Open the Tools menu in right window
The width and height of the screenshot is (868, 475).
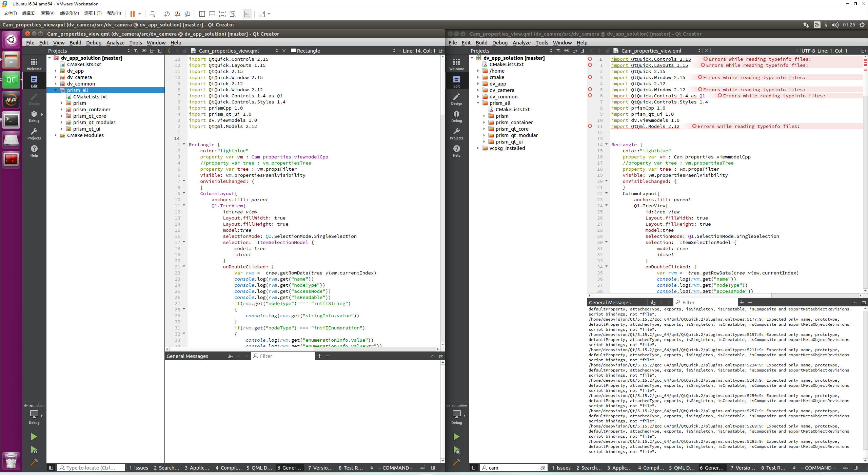point(541,42)
